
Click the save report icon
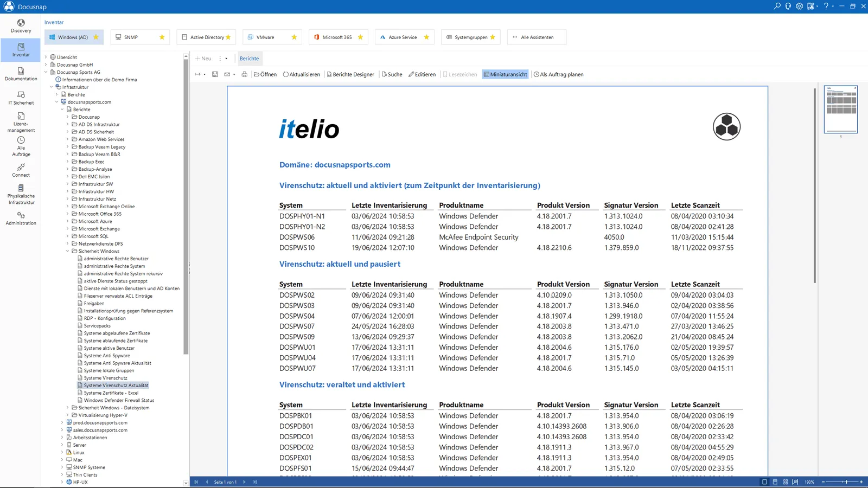(215, 74)
